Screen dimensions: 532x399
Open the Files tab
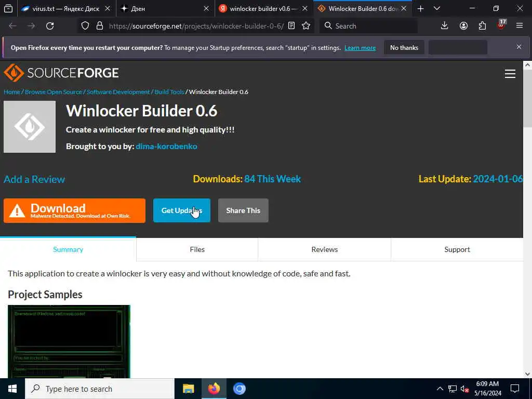point(197,249)
